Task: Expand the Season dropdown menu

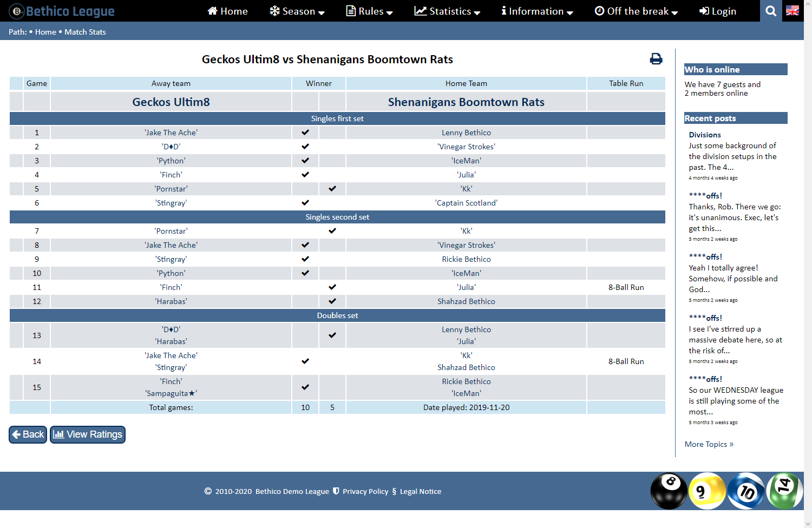Action: [297, 11]
